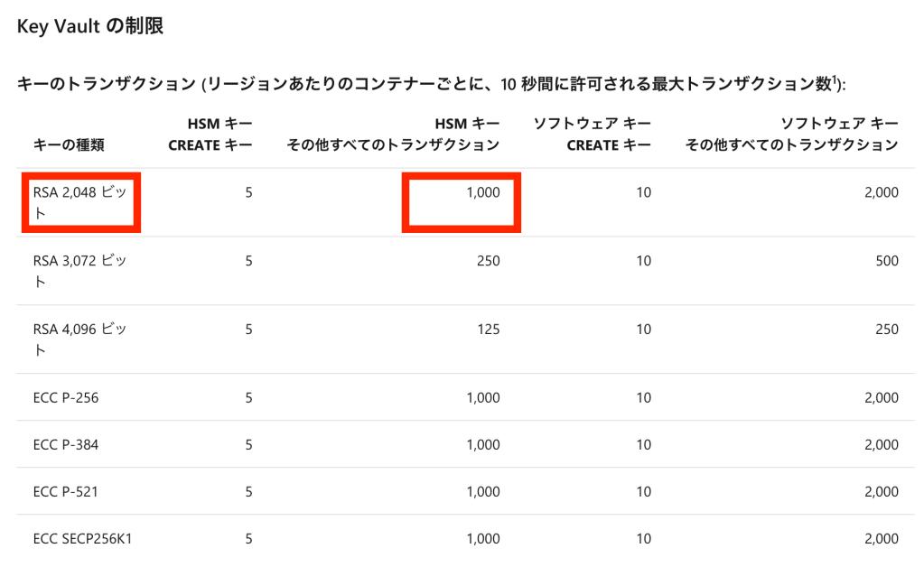Click the "RSA 3,072 ビット" row label
This screenshot has height=567, width=924.
(79, 271)
